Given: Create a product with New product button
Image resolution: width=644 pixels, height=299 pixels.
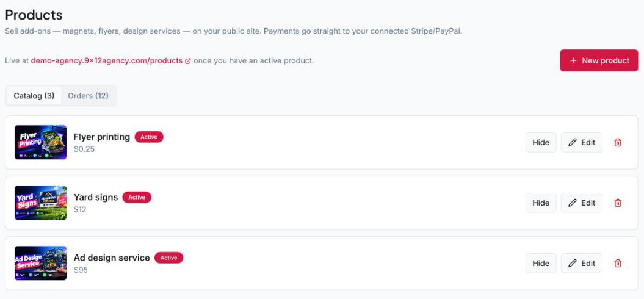Looking at the screenshot, I should click(x=599, y=61).
